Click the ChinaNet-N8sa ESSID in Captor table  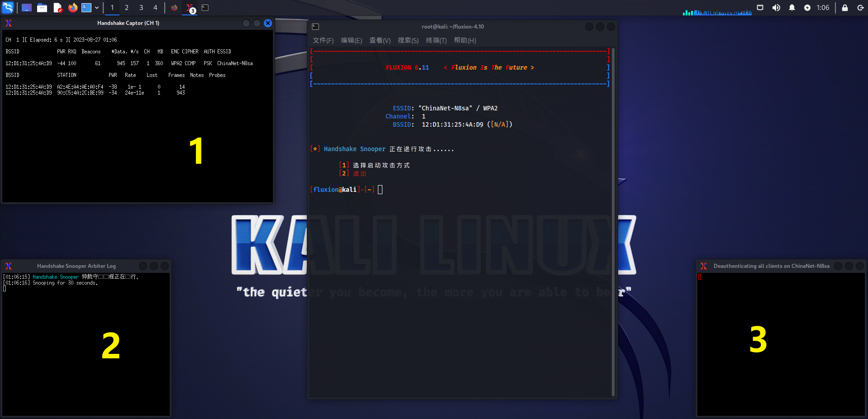click(235, 63)
